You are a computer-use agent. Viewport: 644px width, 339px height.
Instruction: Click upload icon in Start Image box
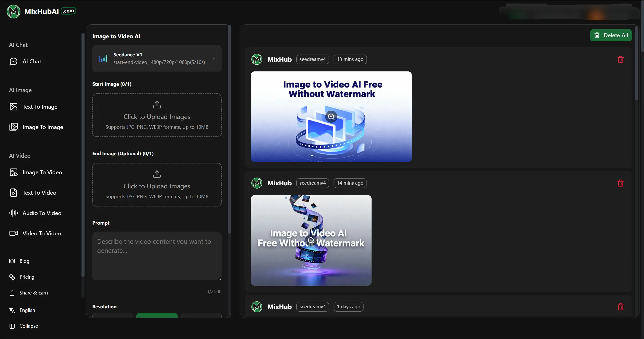tap(157, 105)
